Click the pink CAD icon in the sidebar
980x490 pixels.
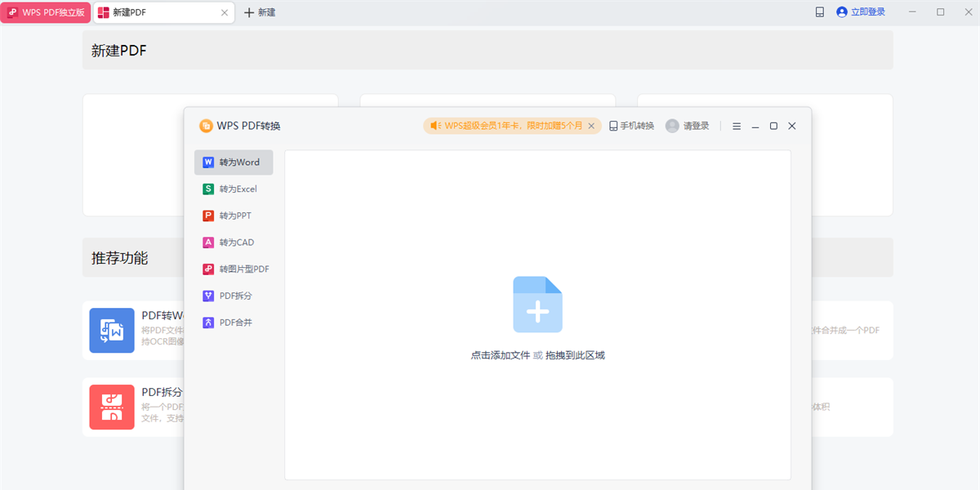point(208,243)
